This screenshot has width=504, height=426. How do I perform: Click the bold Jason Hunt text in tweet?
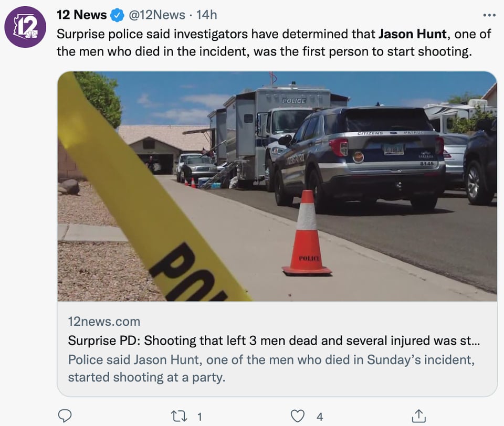tap(413, 34)
